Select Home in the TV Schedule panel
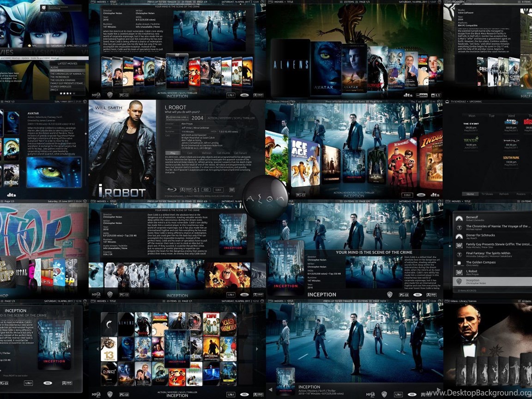The height and width of the screenshot is (399, 532). coord(470,194)
